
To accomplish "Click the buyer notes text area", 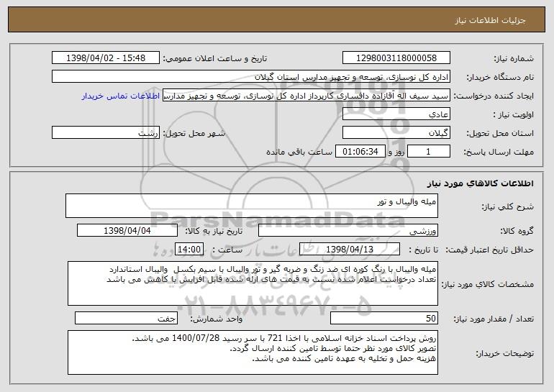I will point(253,352).
